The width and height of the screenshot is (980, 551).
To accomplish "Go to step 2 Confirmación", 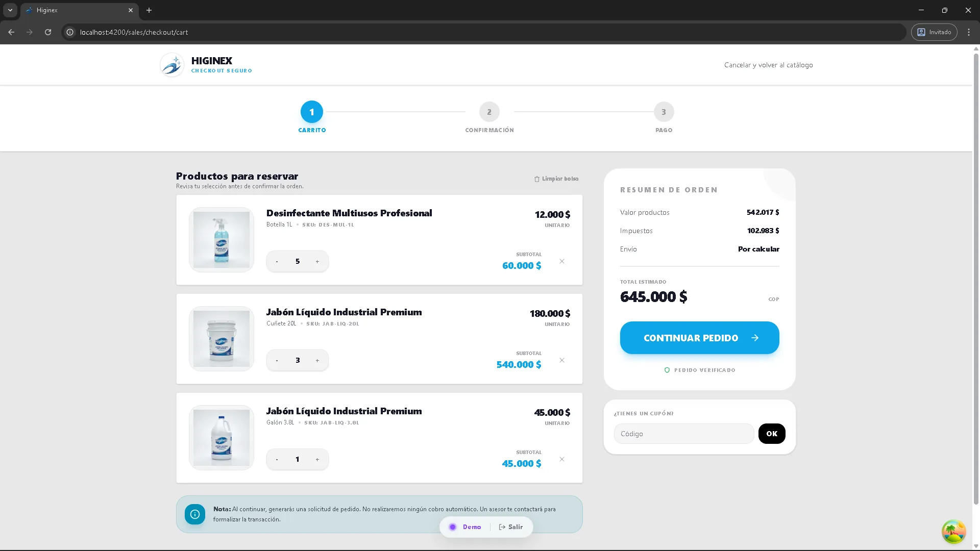I will 489,112.
